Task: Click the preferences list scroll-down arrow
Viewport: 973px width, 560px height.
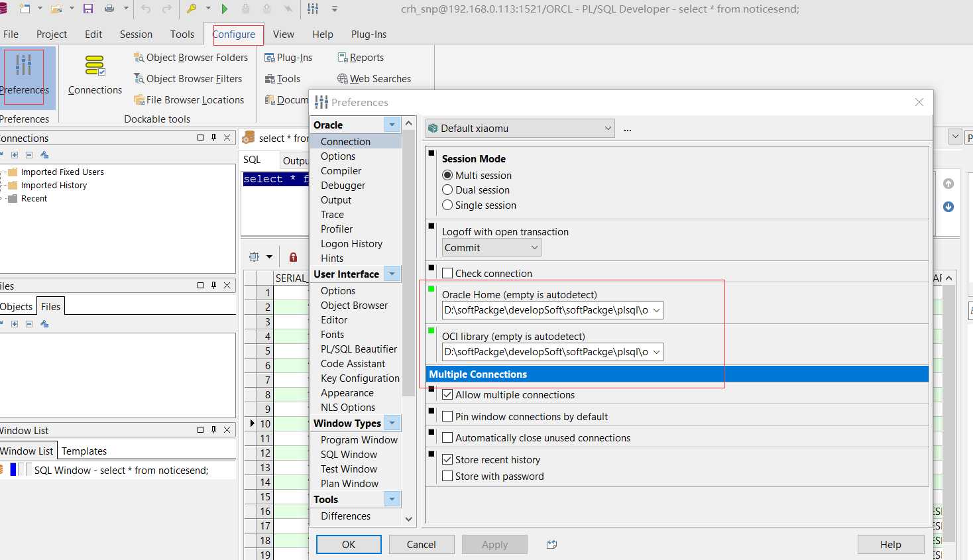Action: [408, 519]
